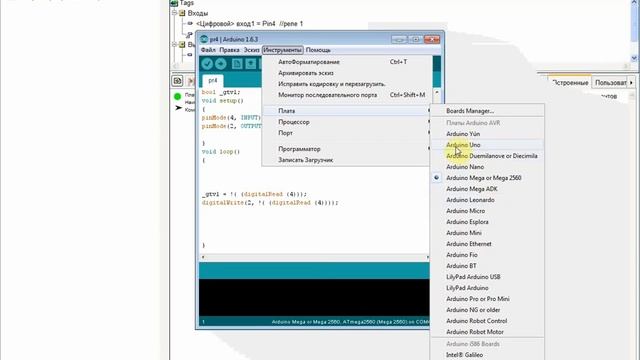Select Arduino Ethernet board
The image size is (640, 360).
[x=487, y=244]
